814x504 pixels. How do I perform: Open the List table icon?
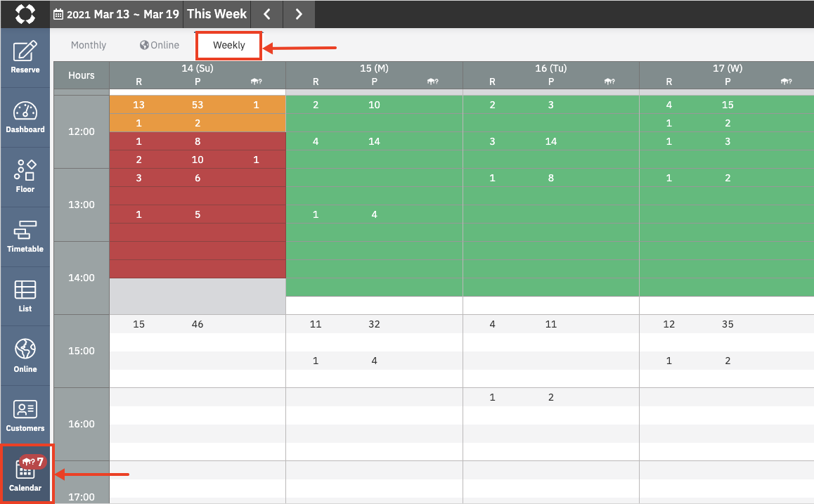[25, 296]
